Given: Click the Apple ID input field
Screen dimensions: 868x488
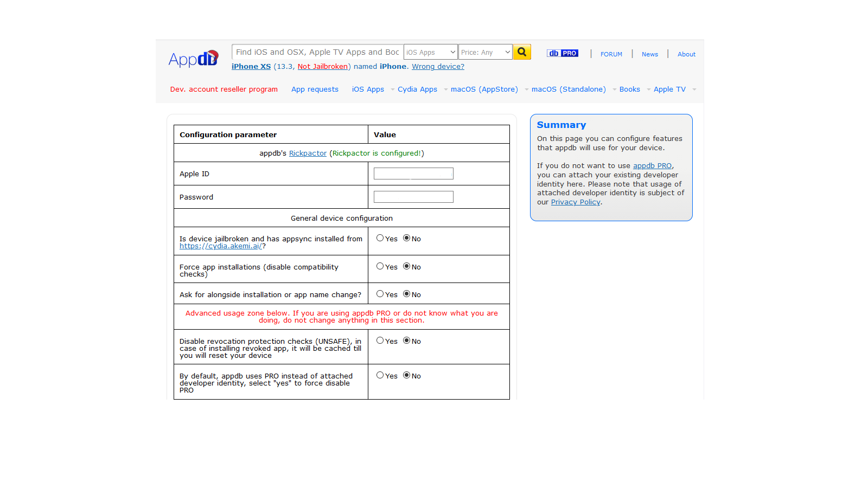Looking at the screenshot, I should (413, 174).
